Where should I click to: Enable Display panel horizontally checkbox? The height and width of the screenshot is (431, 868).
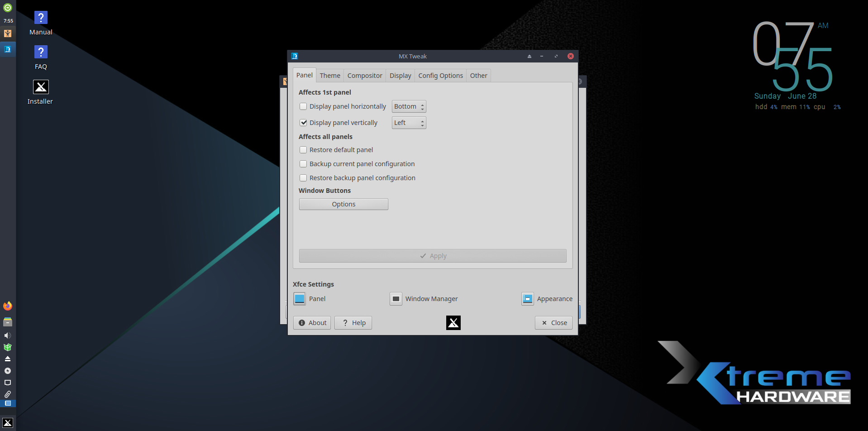[303, 106]
